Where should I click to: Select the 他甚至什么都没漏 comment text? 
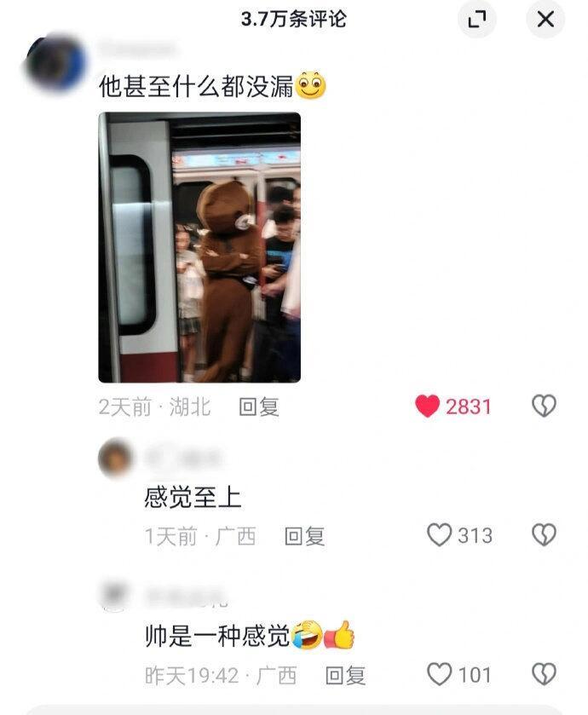(196, 86)
